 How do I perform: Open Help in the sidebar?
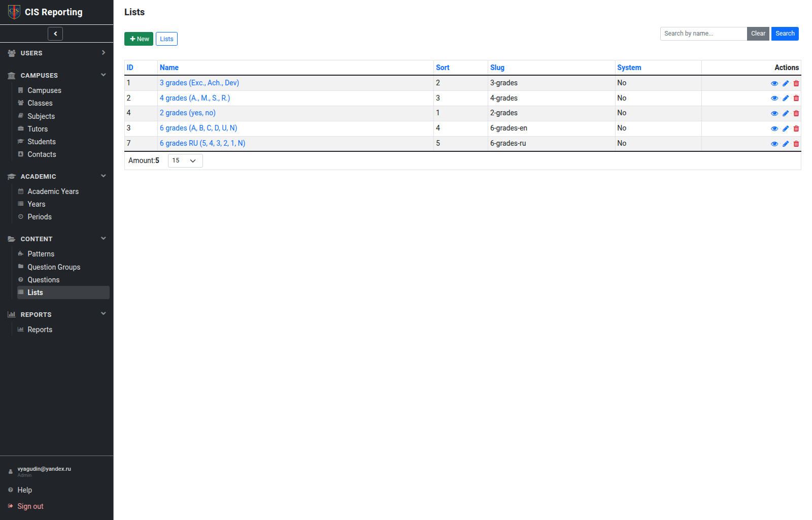tap(24, 490)
